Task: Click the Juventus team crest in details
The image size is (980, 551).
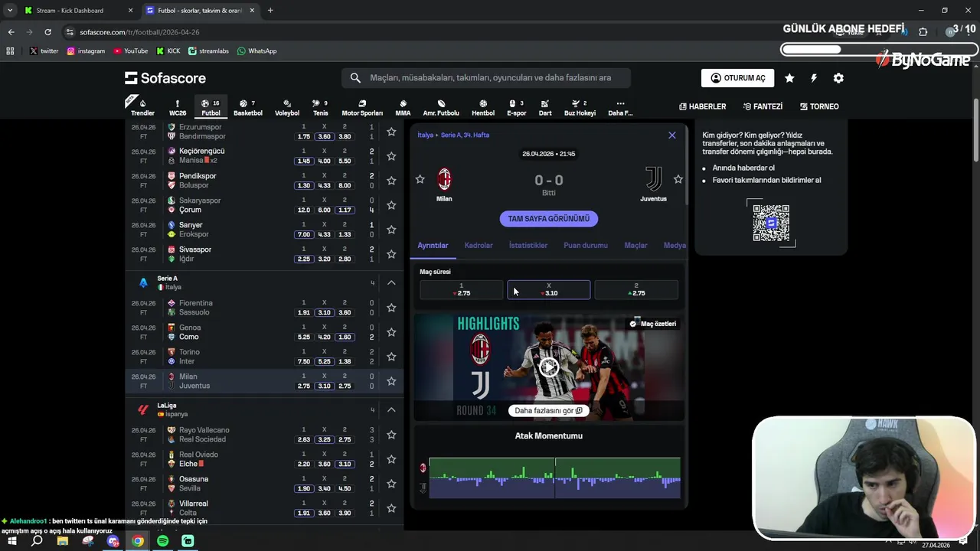Action: click(x=653, y=179)
